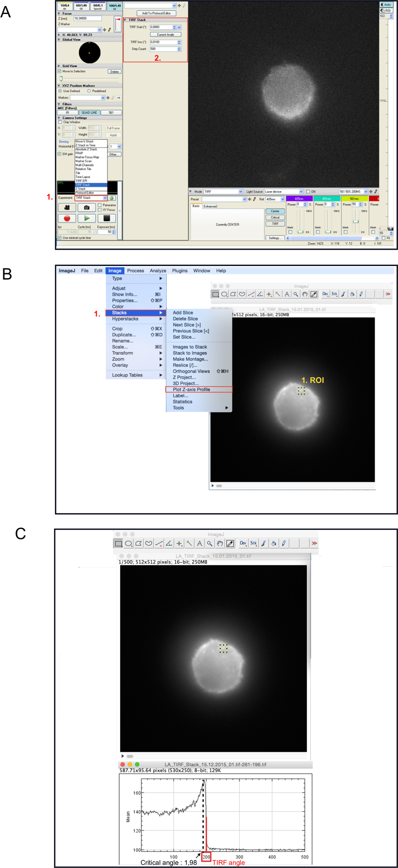Click the red record button

pyautogui.click(x=67, y=218)
